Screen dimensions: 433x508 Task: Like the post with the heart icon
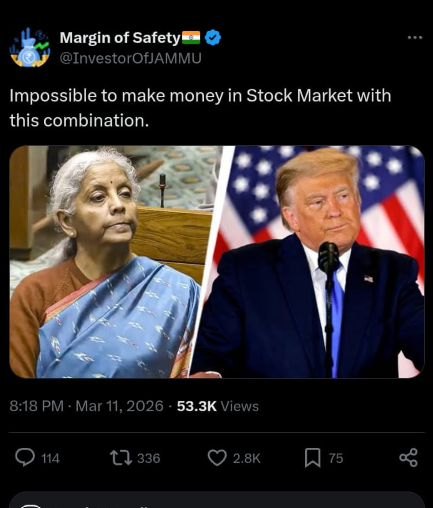tap(217, 458)
